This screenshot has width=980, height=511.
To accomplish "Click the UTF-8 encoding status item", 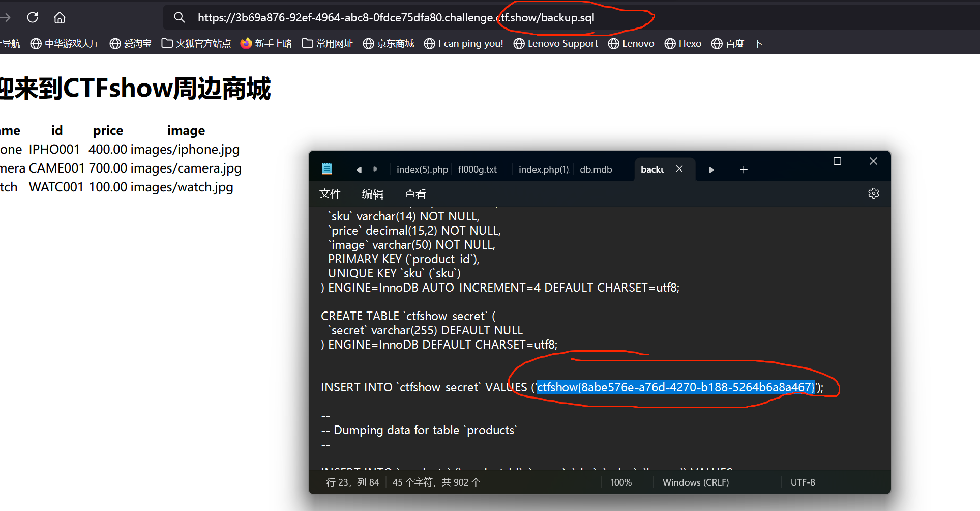I will coord(803,481).
